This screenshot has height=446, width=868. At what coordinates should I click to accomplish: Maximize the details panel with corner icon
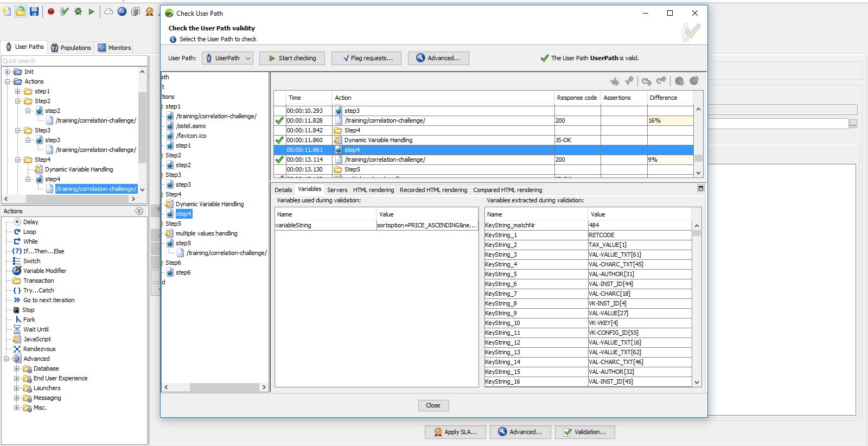[700, 188]
